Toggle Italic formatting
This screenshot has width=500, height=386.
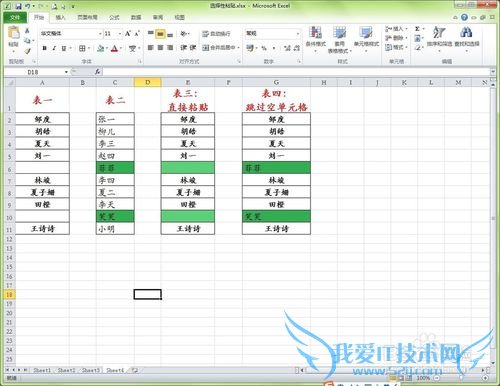[54, 49]
